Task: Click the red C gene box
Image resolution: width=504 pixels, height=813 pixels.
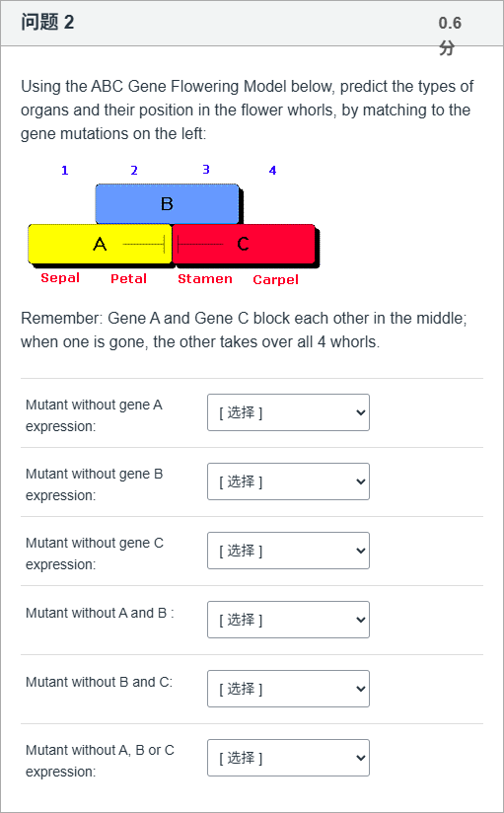Action: (x=244, y=244)
